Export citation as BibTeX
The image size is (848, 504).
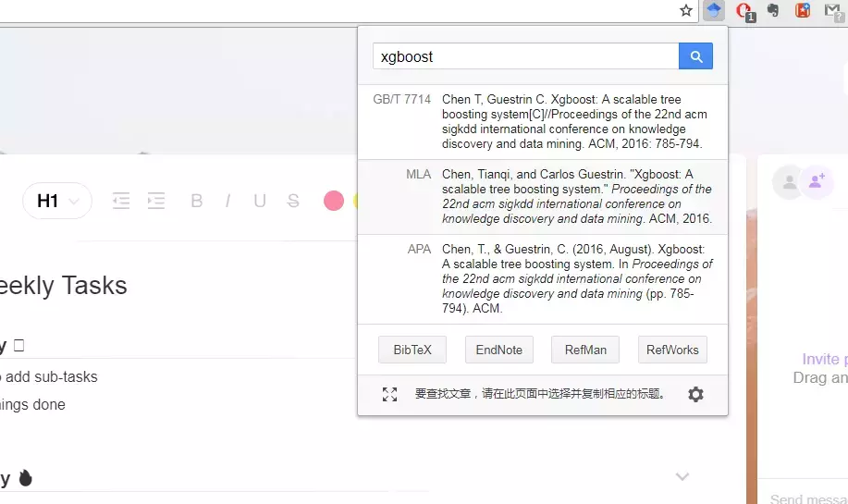pyautogui.click(x=412, y=350)
